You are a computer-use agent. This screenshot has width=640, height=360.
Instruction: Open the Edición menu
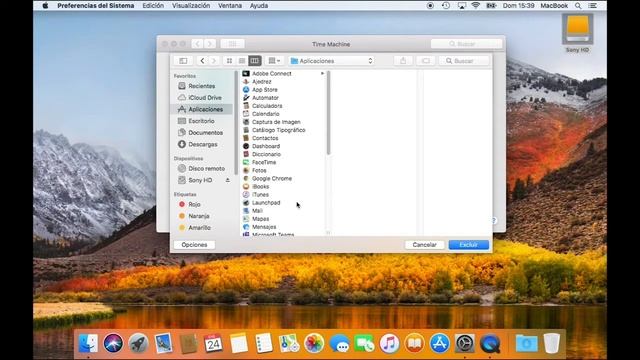pos(153,6)
